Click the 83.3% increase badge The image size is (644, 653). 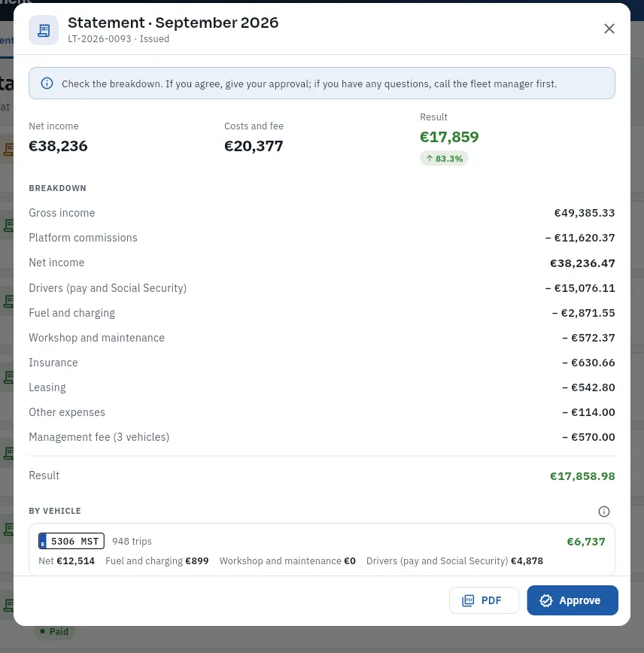(x=444, y=158)
